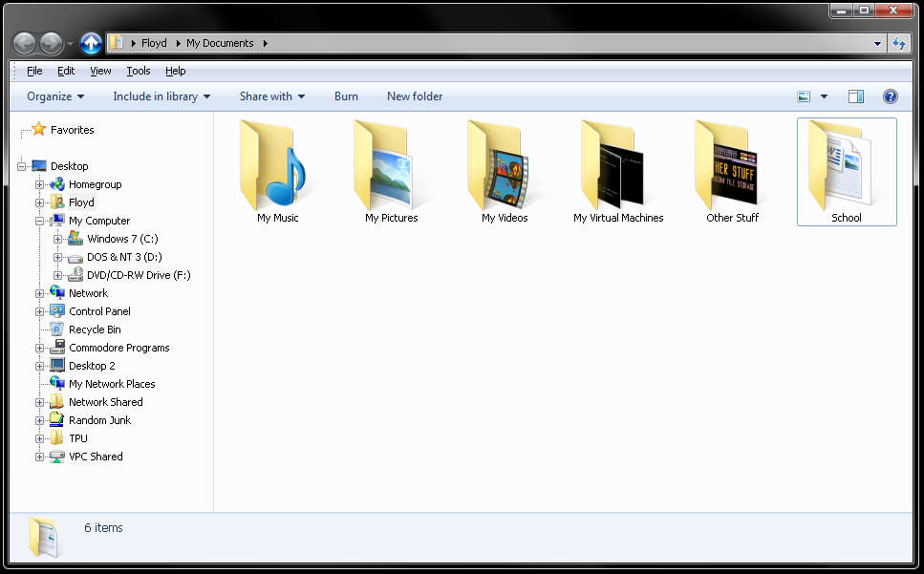Expand the Windows 7 (C:) drive node

coord(57,239)
